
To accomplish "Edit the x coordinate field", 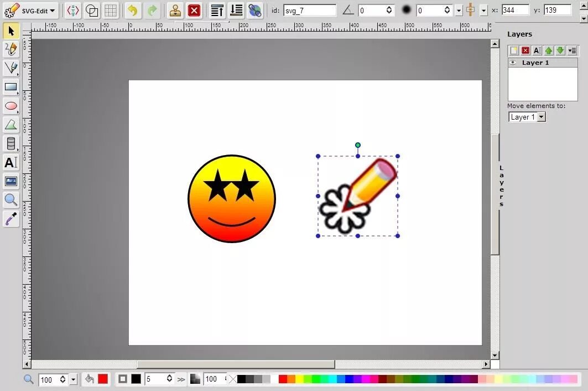I will (x=516, y=10).
